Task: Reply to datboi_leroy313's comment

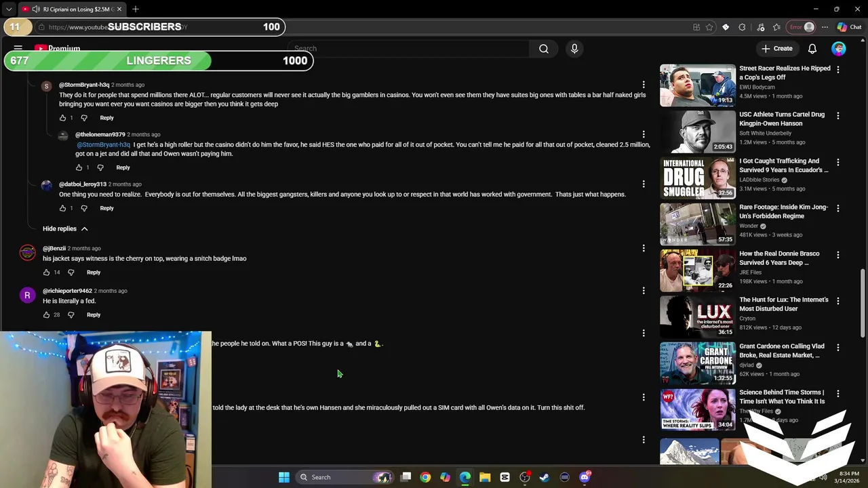Action: tap(106, 208)
